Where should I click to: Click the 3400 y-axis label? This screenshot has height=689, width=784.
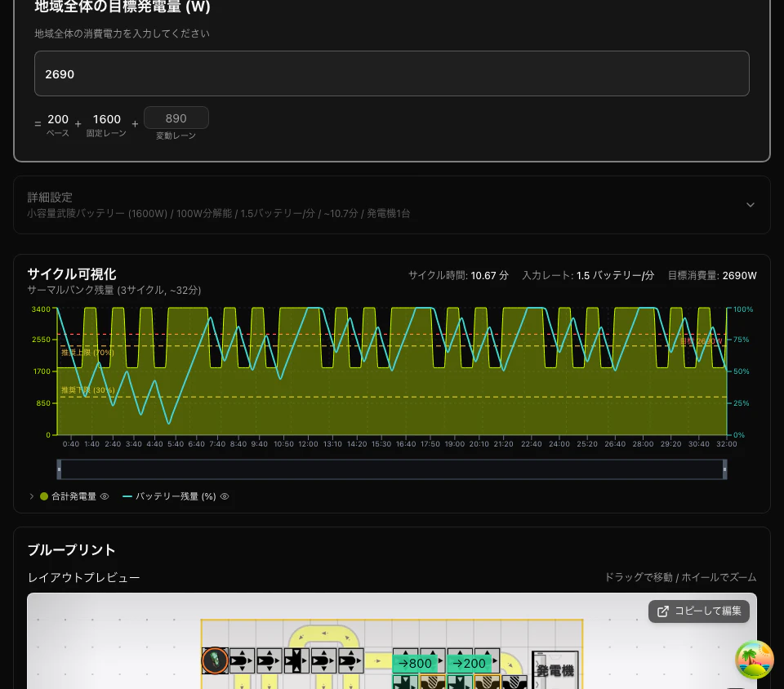point(41,309)
